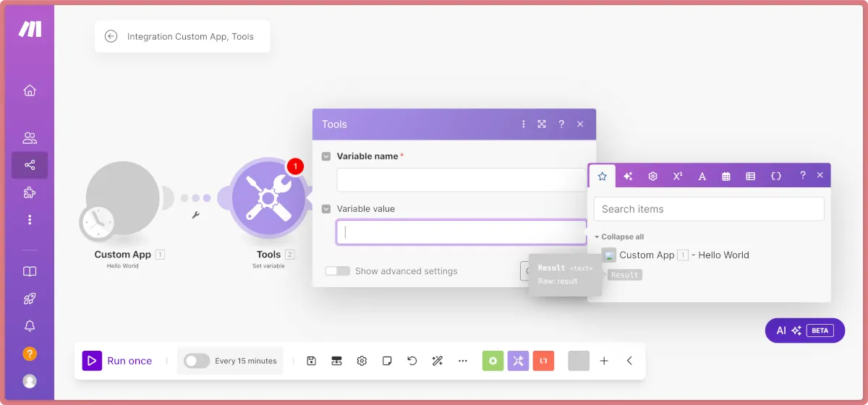868x405 pixels.
Task: Add a note with notes icon
Action: point(387,361)
